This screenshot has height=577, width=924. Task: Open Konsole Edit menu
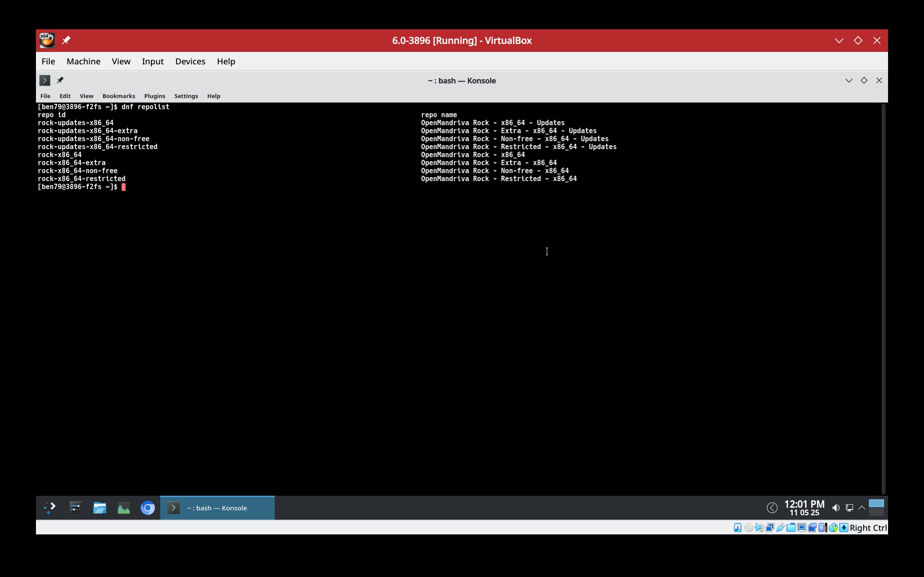click(65, 96)
